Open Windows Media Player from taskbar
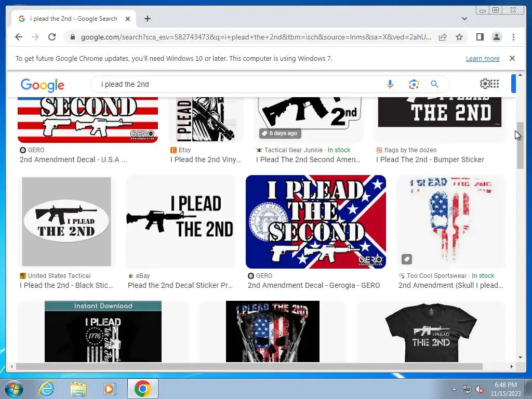Viewport: 532px width, 399px height. pos(110,389)
